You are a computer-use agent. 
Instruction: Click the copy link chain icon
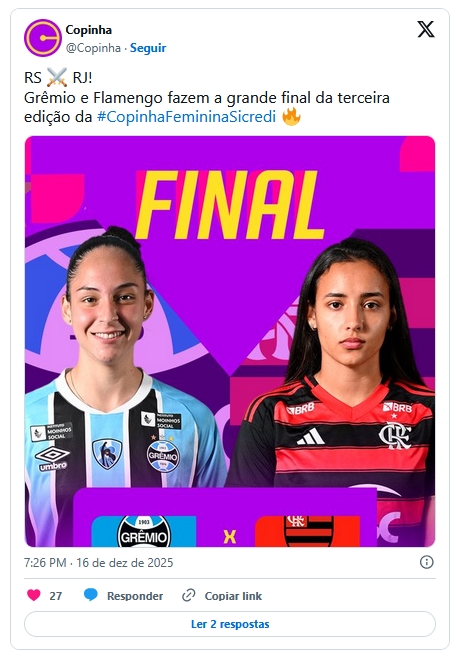click(x=189, y=596)
